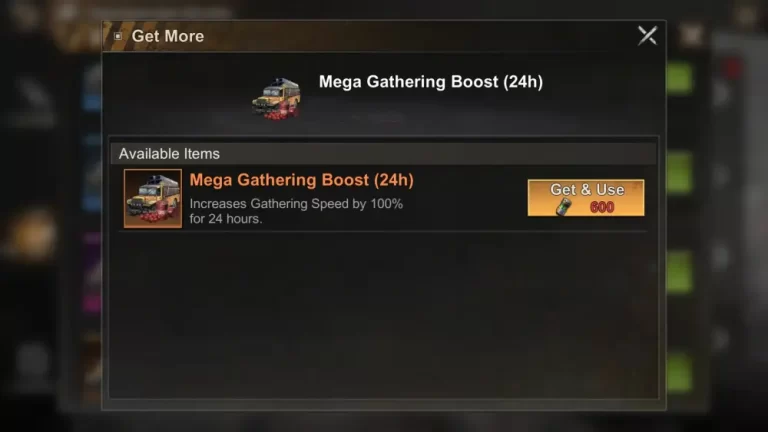The width and height of the screenshot is (768, 432).
Task: Click the small square icon next to Get More
Action: [118, 36]
